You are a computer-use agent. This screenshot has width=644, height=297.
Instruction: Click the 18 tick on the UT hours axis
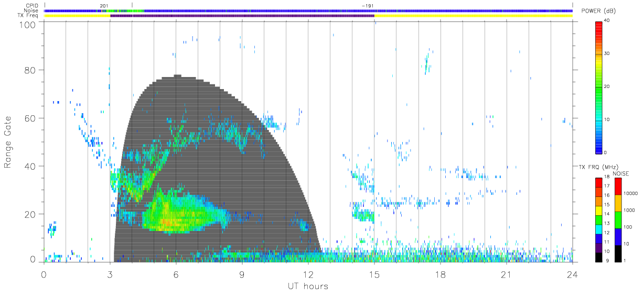tap(440, 274)
